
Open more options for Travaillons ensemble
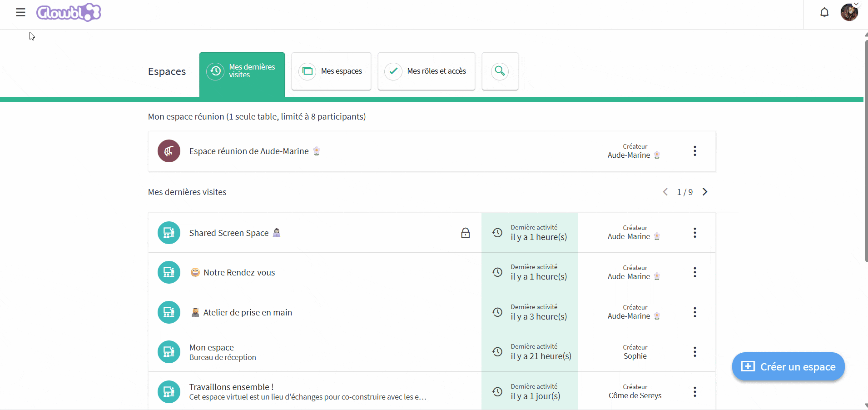(694, 392)
